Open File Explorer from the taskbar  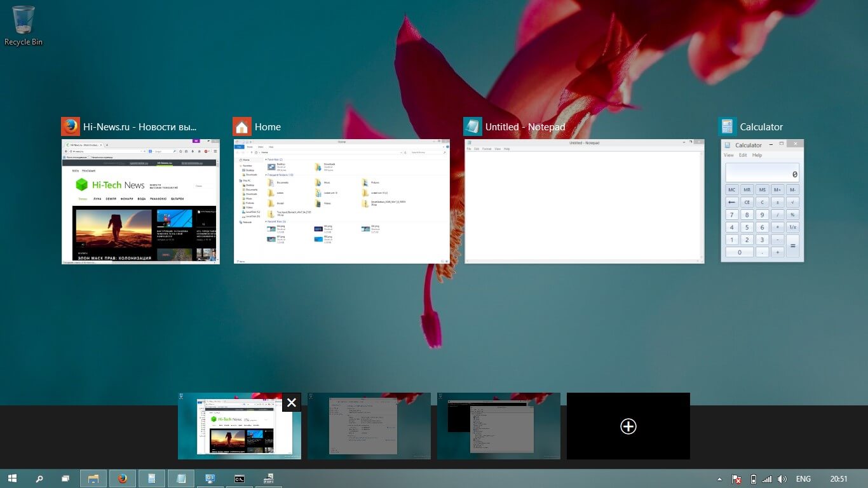(x=93, y=478)
